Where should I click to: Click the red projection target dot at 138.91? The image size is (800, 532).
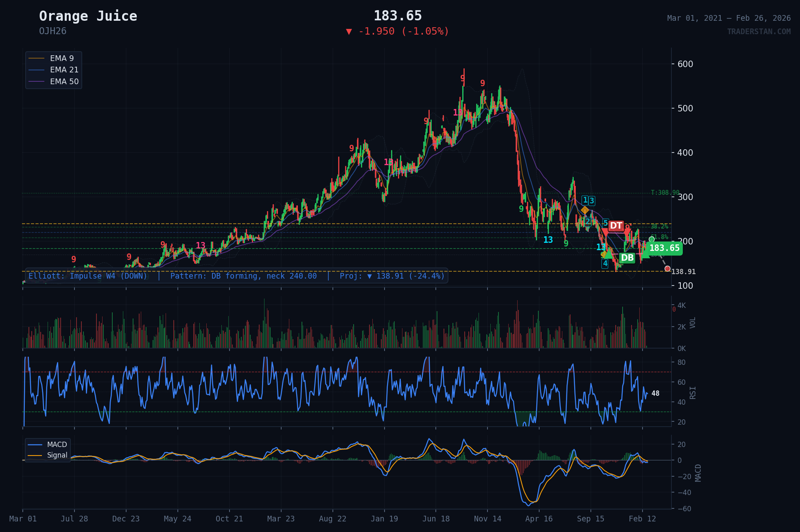667,268
